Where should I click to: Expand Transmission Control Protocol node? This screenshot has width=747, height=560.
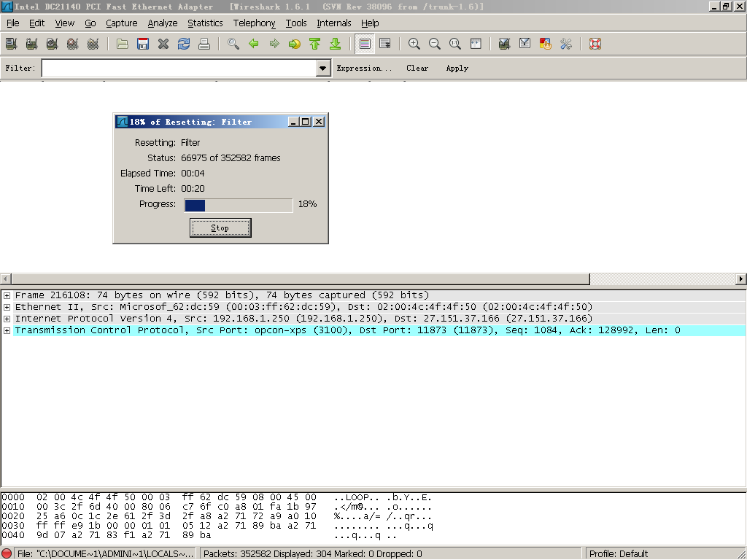click(7, 330)
